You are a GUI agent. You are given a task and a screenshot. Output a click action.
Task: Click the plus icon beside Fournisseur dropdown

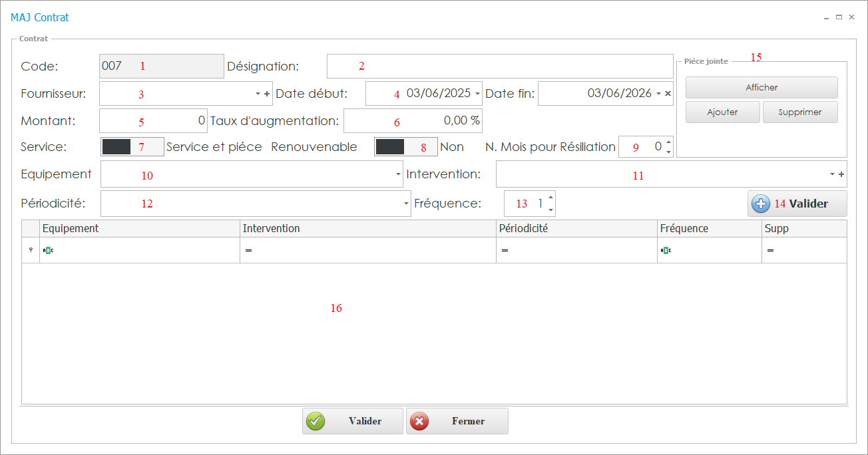pos(267,94)
